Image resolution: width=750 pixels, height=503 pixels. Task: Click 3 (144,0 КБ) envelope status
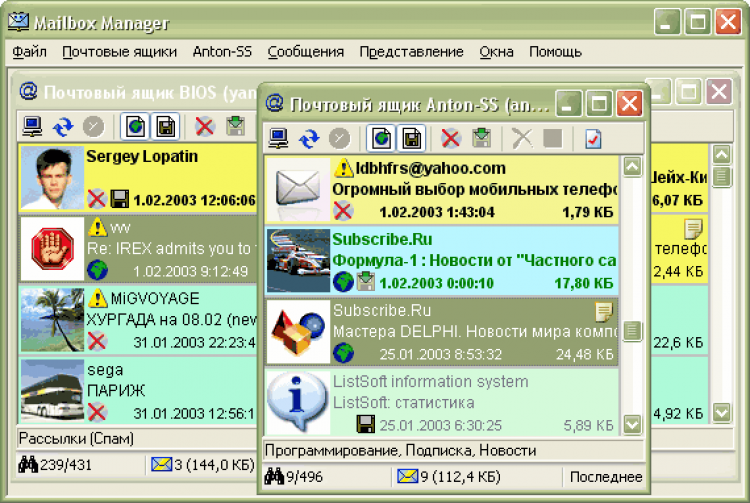(202, 464)
